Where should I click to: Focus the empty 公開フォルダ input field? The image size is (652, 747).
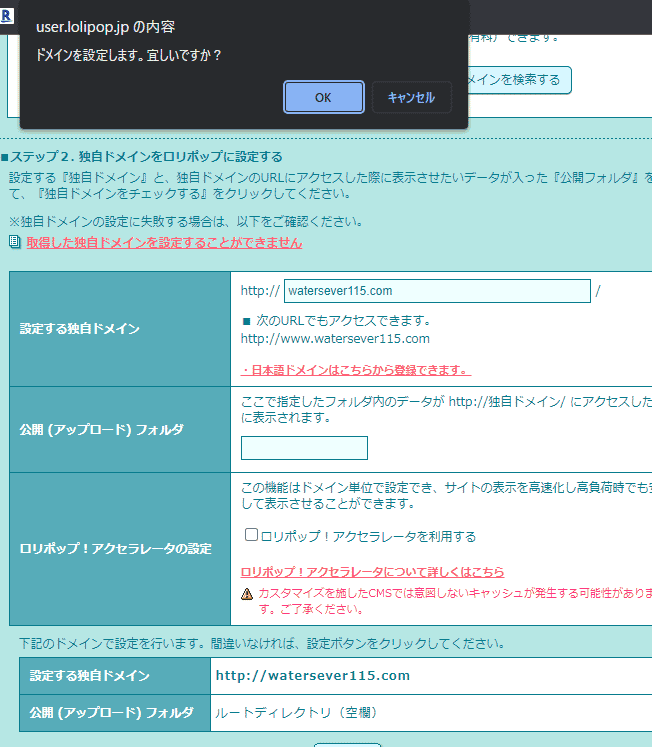pyautogui.click(x=304, y=448)
